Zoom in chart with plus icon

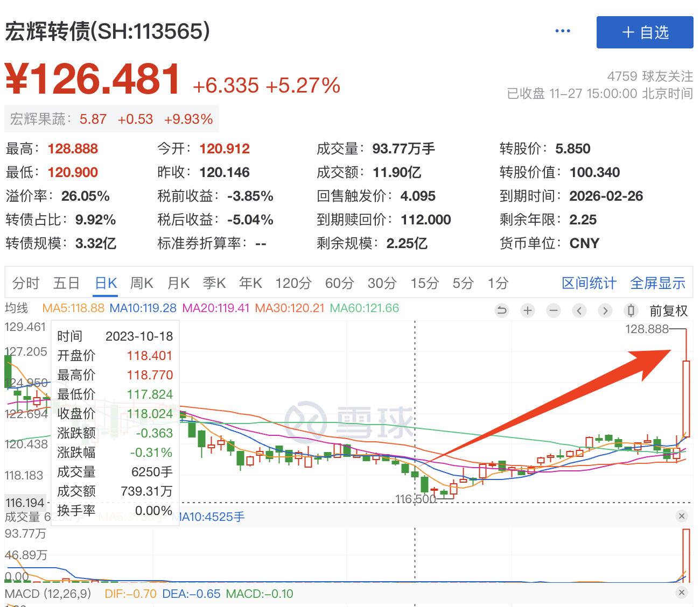click(x=528, y=310)
